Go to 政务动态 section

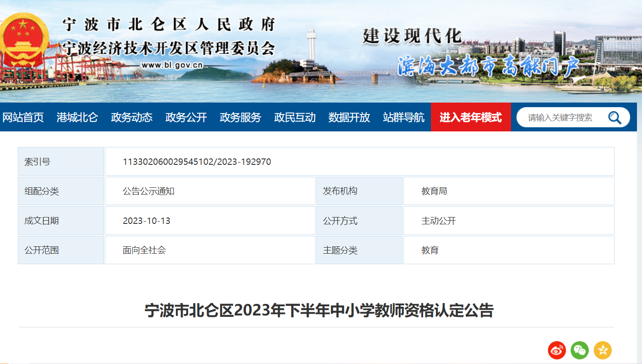131,118
